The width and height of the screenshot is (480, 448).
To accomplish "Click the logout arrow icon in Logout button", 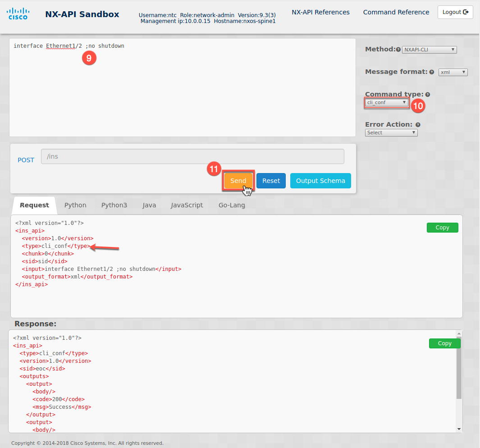I will point(467,12).
